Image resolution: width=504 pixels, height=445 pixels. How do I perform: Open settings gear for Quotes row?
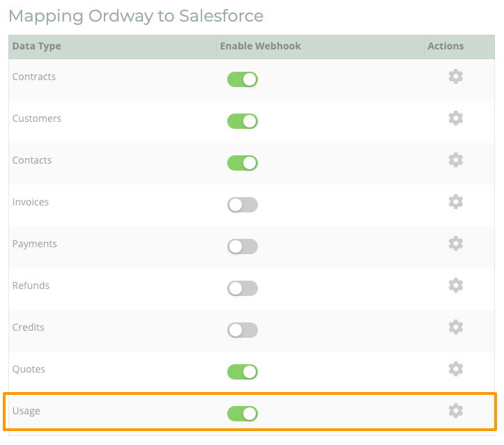455,368
